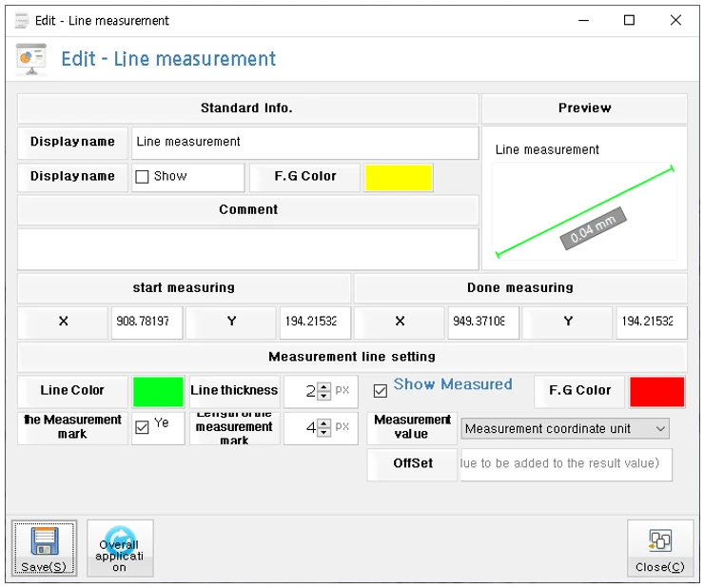Click the presentation icon beside the dialog heading
Viewport: 704px width, 588px height.
click(31, 59)
